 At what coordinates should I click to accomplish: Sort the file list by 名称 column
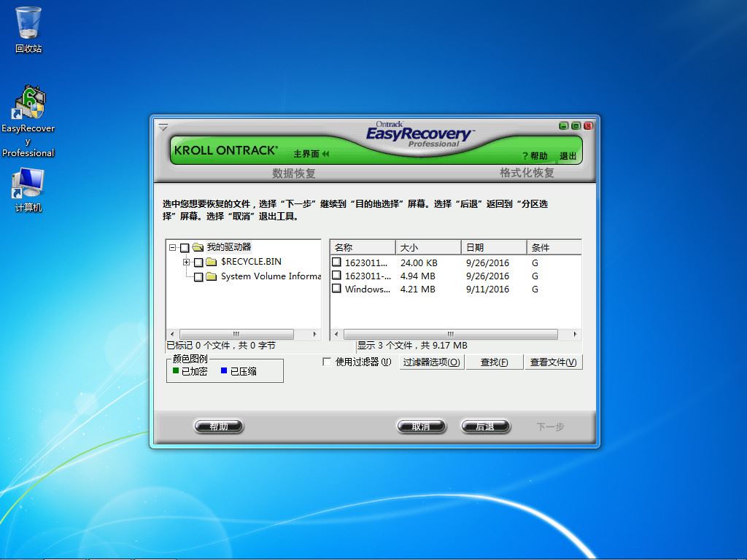[363, 248]
